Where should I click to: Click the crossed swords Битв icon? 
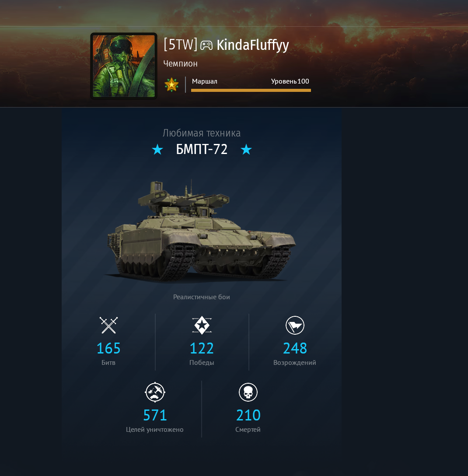click(108, 325)
